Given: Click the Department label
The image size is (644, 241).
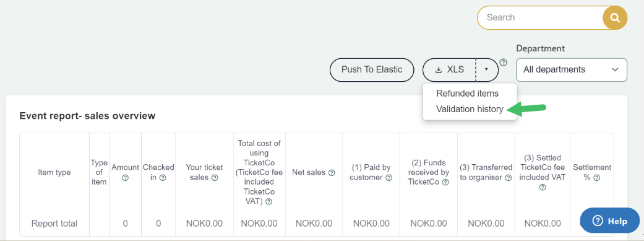Looking at the screenshot, I should (541, 48).
